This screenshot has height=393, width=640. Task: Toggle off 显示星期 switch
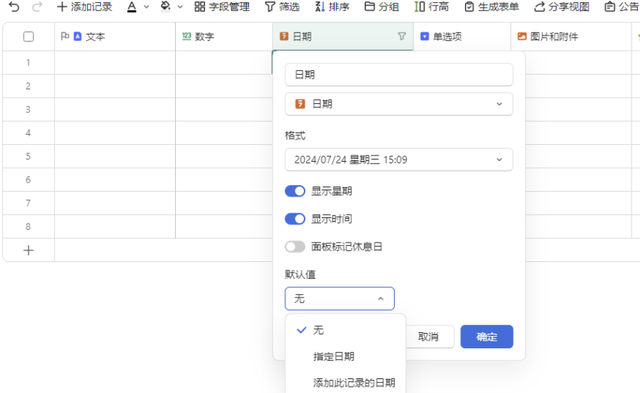click(295, 191)
